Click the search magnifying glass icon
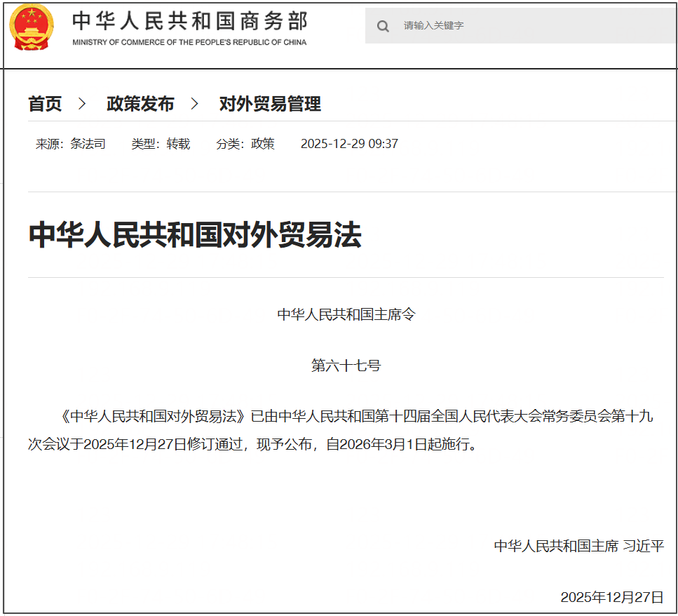The width and height of the screenshot is (678, 616). (x=383, y=25)
